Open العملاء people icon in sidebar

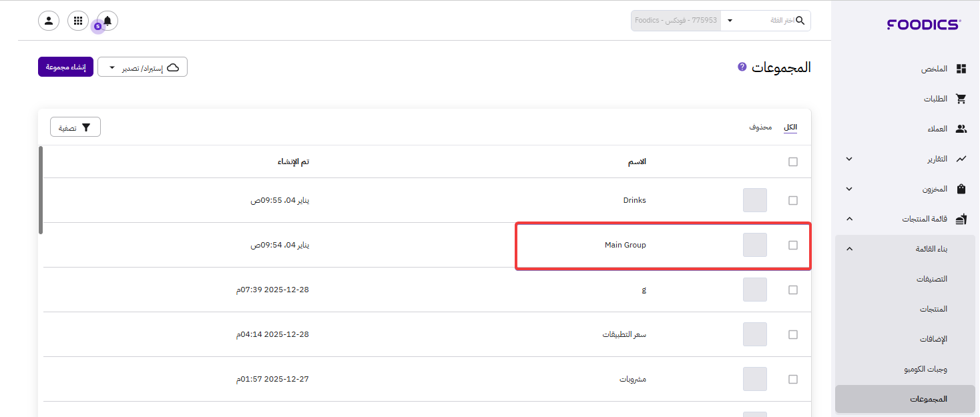[961, 129]
